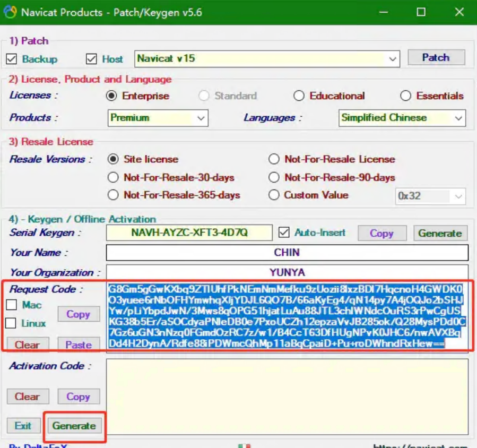The height and width of the screenshot is (448, 477).
Task: Toggle the Backup checkbox
Action: click(12, 59)
